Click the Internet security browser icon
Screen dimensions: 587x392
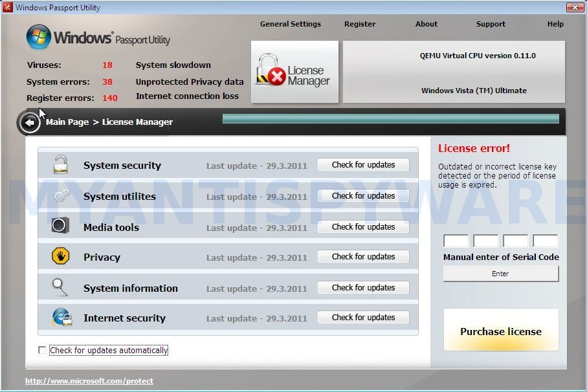(x=62, y=317)
